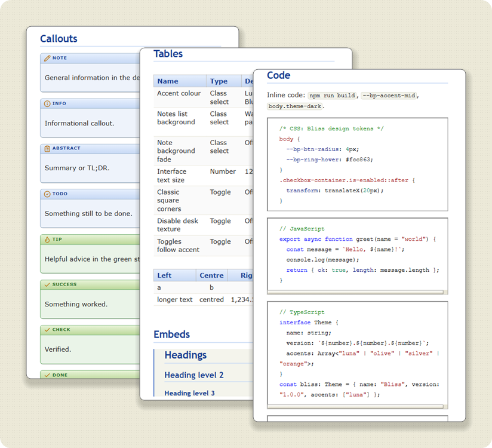Click the SUCCESS callout title
Screen dimensions: 492x448
(64, 284)
